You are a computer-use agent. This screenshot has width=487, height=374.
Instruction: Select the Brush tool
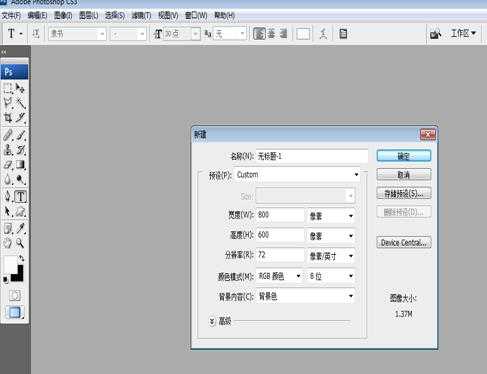tap(20, 135)
